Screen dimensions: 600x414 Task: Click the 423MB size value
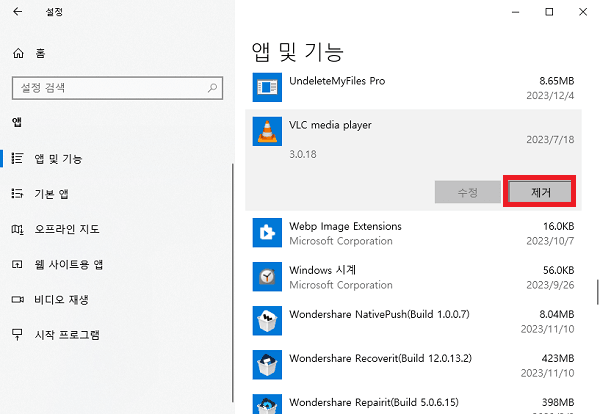(x=558, y=359)
